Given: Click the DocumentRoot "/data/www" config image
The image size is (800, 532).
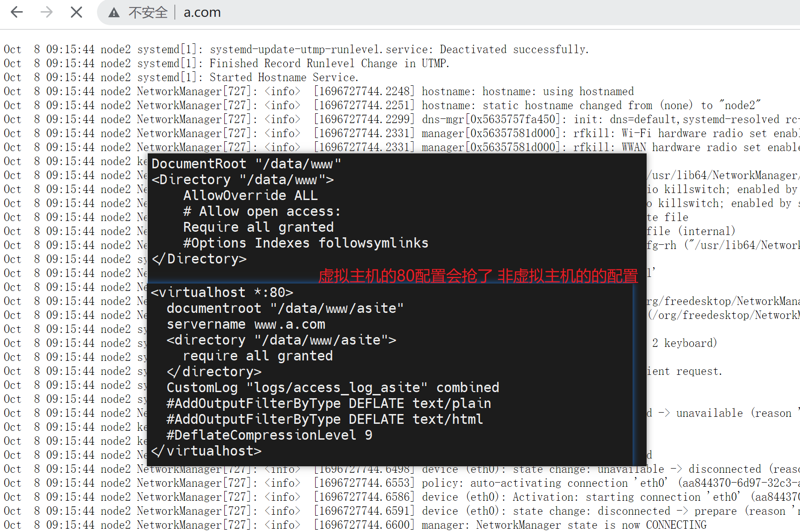Looking at the screenshot, I should click(x=396, y=211).
